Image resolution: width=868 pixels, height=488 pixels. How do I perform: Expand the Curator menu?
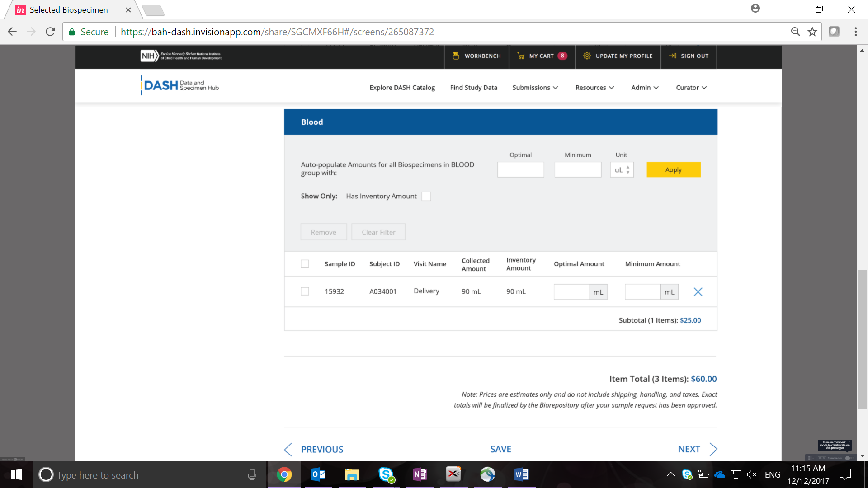pyautogui.click(x=691, y=88)
